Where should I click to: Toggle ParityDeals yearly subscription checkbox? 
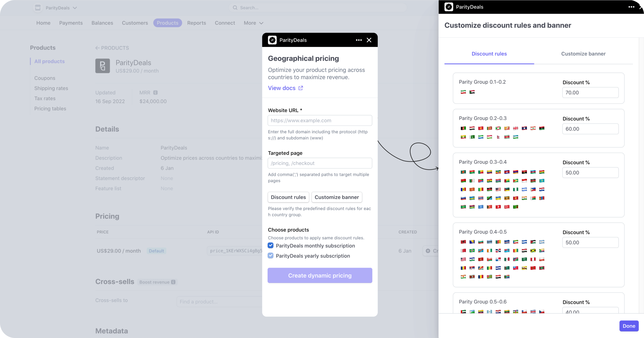(x=271, y=256)
